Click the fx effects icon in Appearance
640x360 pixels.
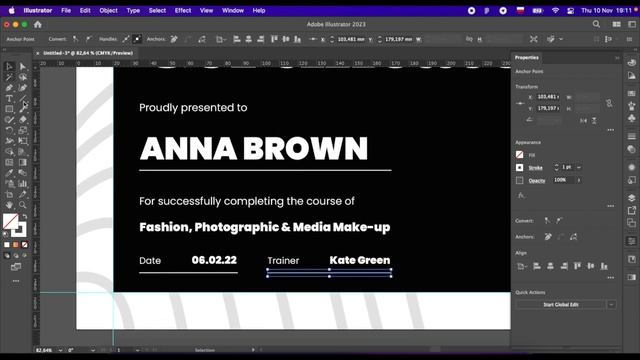pos(520,196)
